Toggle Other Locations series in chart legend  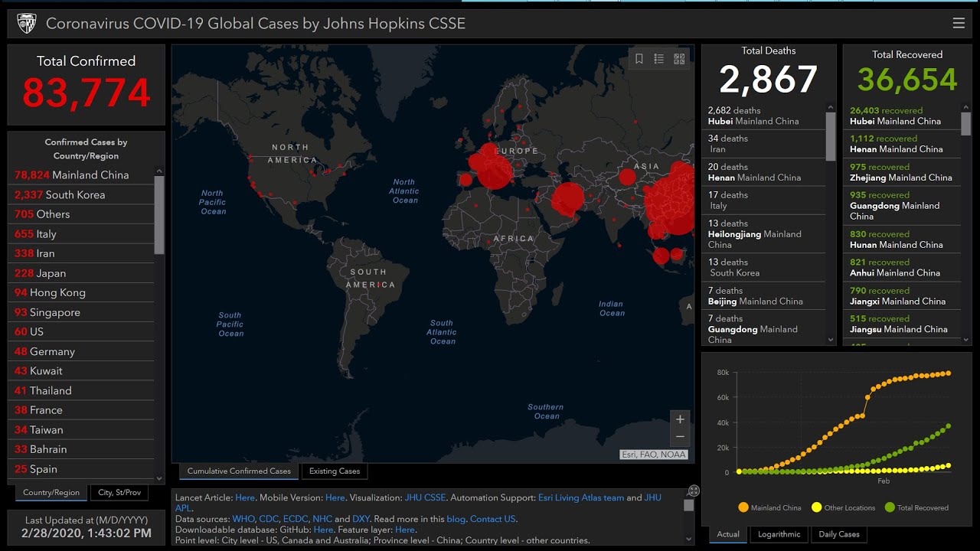coord(843,507)
